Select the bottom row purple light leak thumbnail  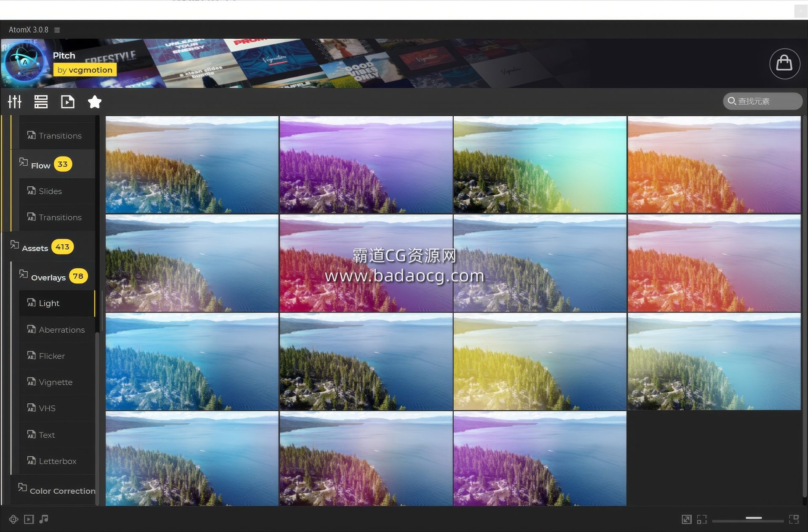[540, 459]
